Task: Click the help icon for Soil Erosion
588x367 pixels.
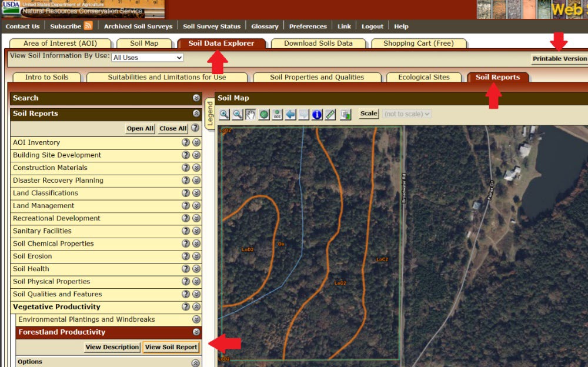Action: (186, 256)
